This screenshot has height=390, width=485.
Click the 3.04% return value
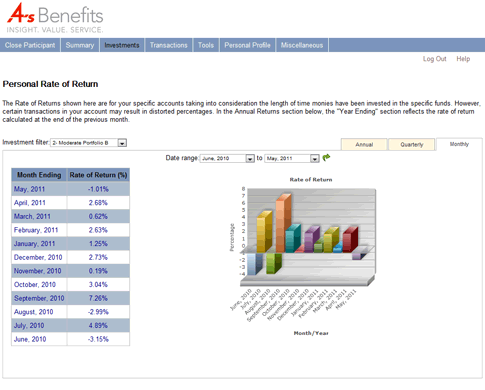click(98, 285)
